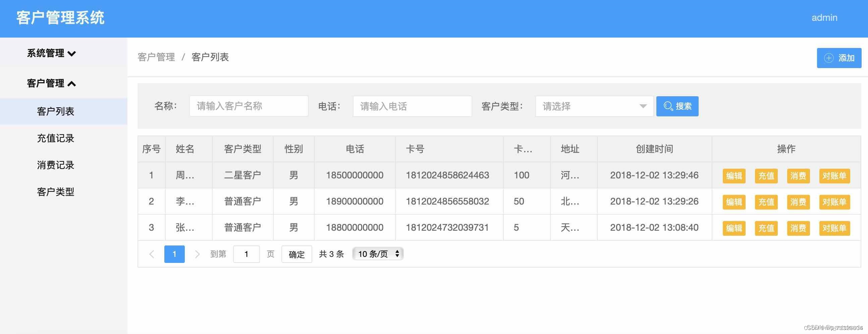Viewport: 868px width, 334px height.
Task: Click the 客户管理 breadcrumb link
Action: (x=156, y=57)
